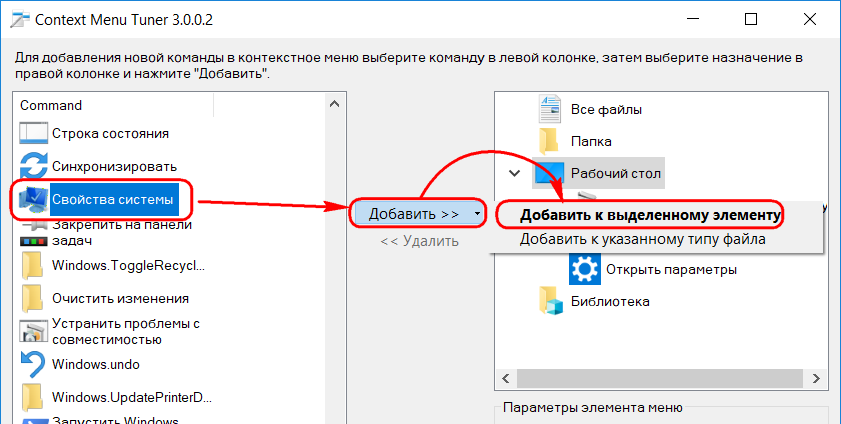
Task: Choose 'Добавить к выделенному элементу' menu item
Action: click(650, 215)
